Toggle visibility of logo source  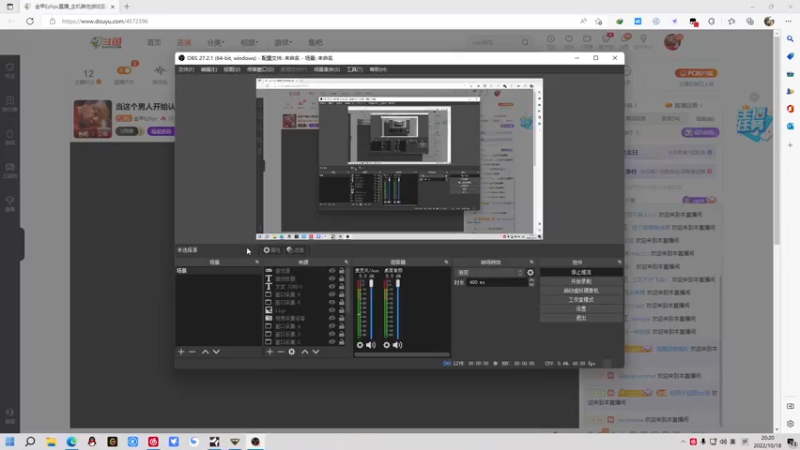[332, 310]
